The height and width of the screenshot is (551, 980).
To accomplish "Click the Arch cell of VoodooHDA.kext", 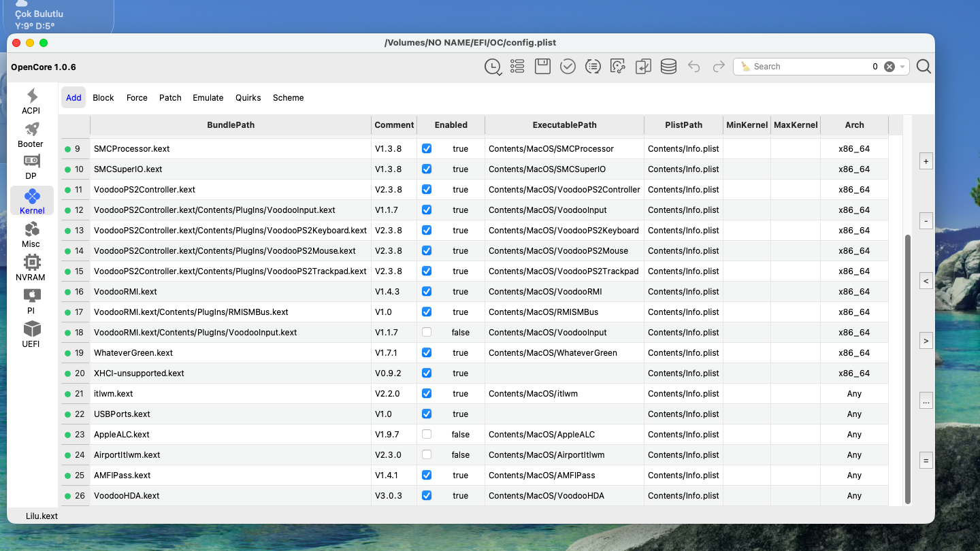I will [x=854, y=495].
